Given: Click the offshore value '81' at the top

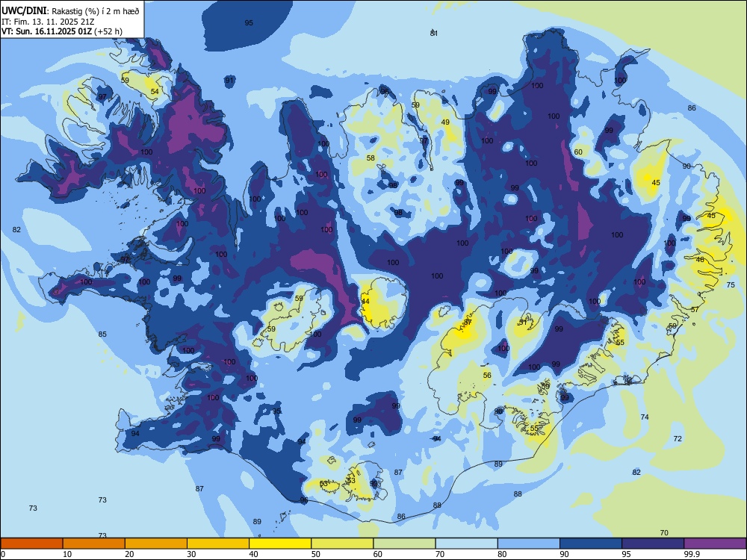Looking at the screenshot, I should coord(434,33).
